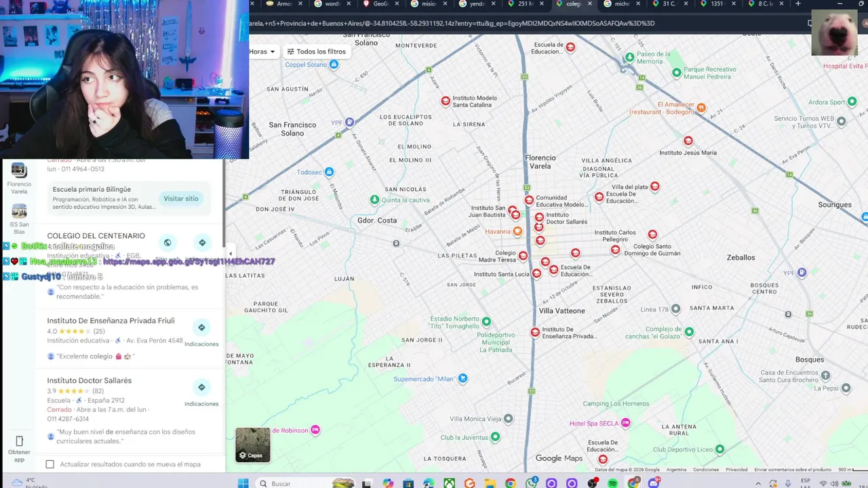
Task: Open WhatsApp from the taskbar
Action: (x=531, y=483)
